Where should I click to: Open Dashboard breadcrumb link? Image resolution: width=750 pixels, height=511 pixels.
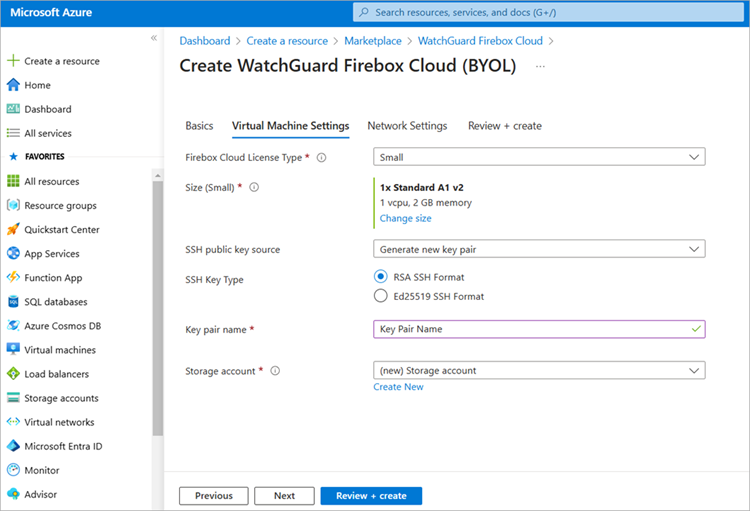coord(205,41)
